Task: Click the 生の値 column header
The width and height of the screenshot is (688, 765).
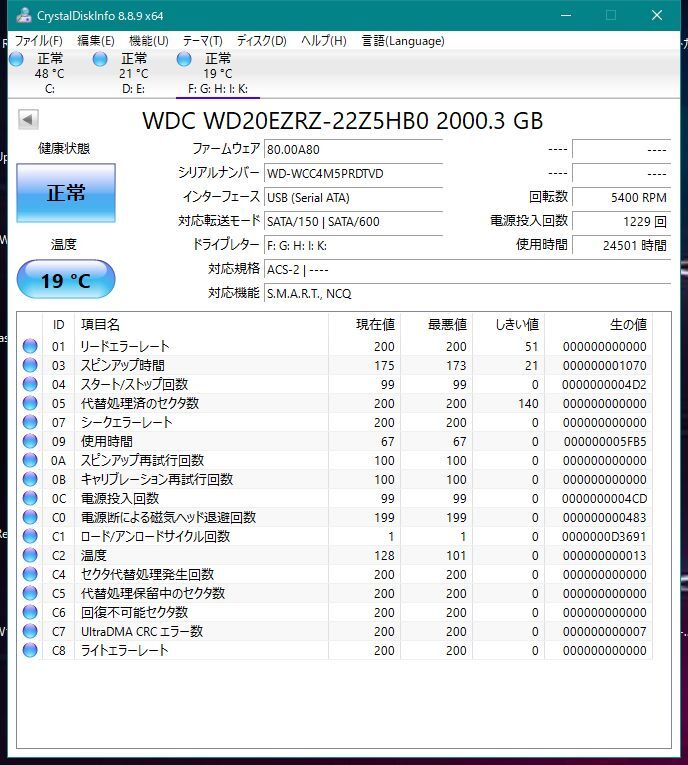Action: click(x=628, y=324)
